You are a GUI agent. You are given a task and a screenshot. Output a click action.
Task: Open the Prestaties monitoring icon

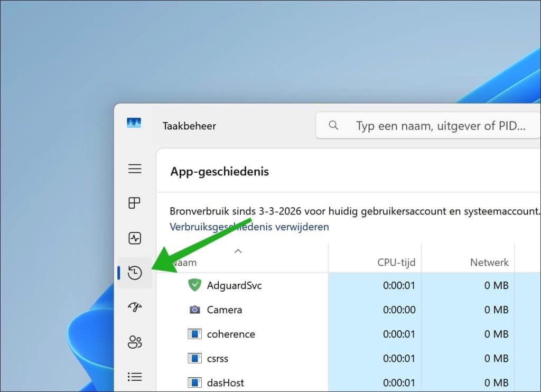coord(135,238)
